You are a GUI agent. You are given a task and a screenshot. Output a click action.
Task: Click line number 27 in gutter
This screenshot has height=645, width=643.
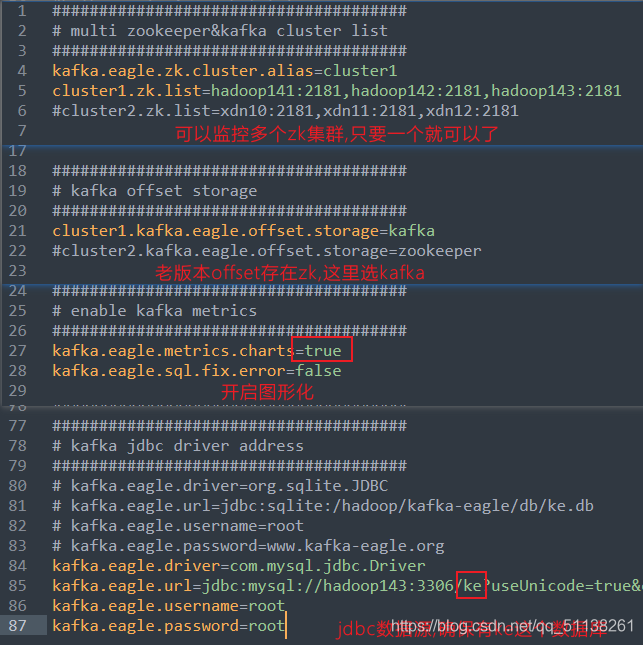(x=17, y=351)
